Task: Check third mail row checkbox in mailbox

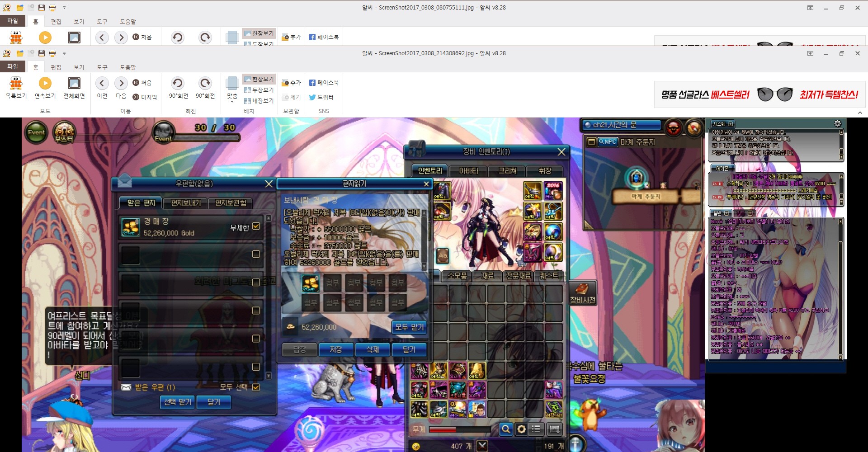Action: point(256,282)
